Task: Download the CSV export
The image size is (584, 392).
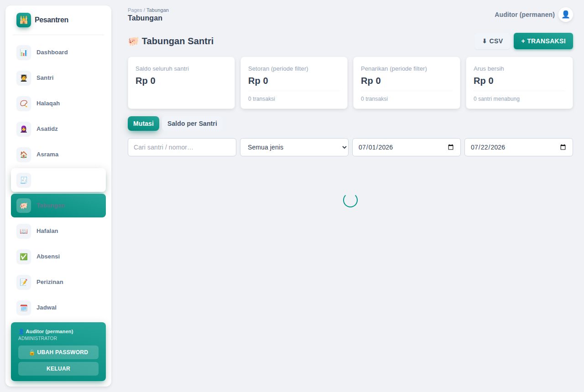Action: point(492,41)
